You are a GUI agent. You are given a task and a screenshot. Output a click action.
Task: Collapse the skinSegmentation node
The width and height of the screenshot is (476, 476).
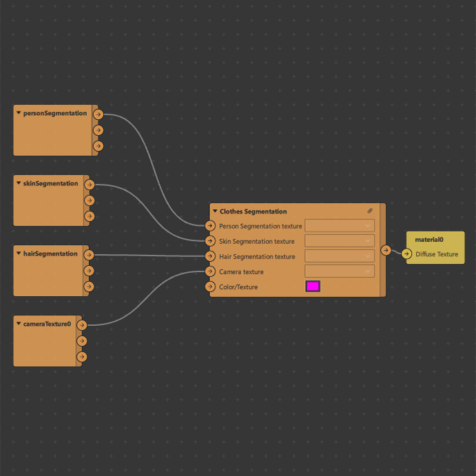coord(19,183)
